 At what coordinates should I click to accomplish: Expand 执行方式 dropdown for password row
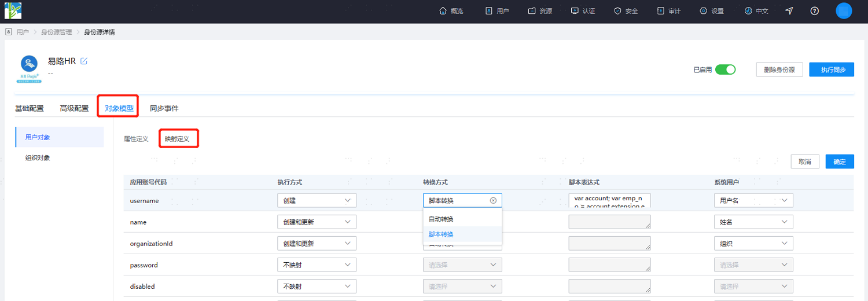(317, 265)
